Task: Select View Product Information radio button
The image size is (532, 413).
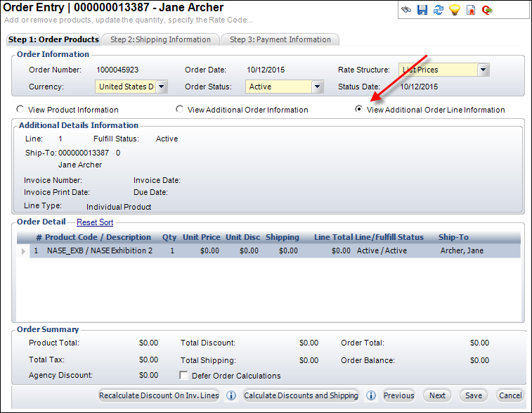Action: pyautogui.click(x=20, y=109)
